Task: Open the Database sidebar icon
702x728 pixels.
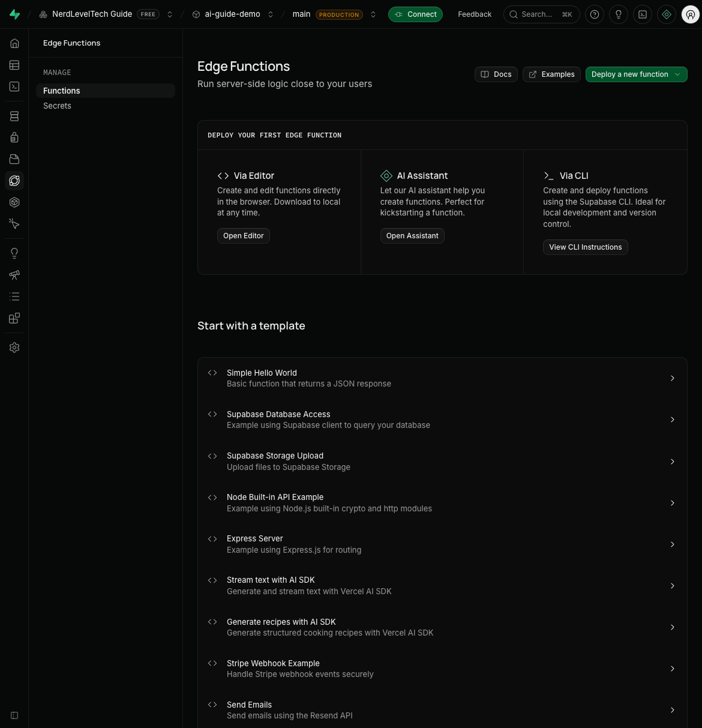Action: pos(14,116)
